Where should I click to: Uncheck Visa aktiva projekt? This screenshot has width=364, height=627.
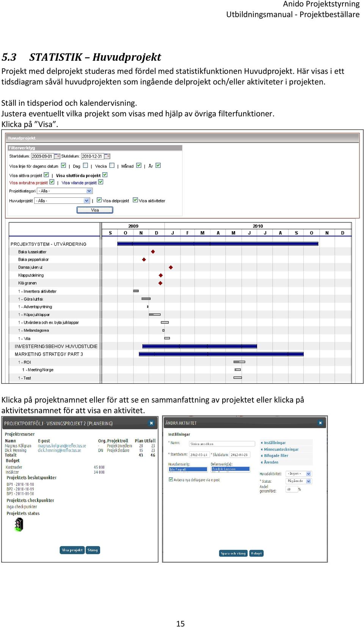[x=46, y=175]
